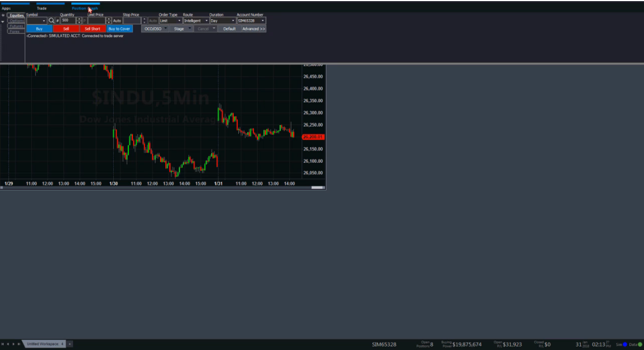
Task: Click the Default button
Action: (229, 29)
